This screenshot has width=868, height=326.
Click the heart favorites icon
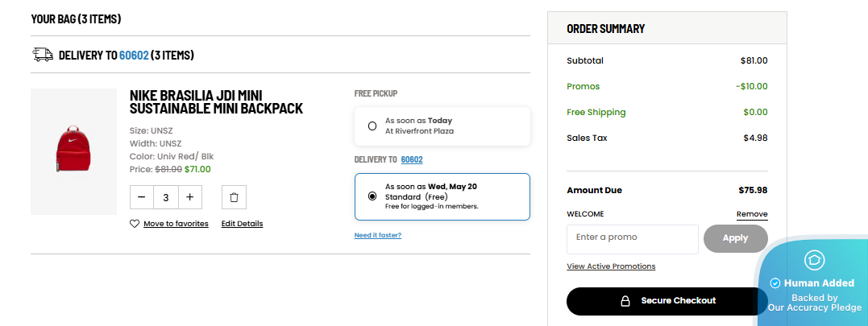point(134,224)
